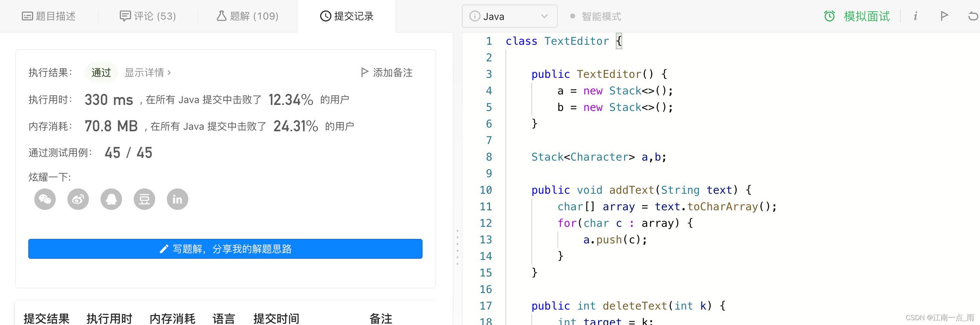The height and width of the screenshot is (325, 980).
Task: Select the 提交记录 tab
Action: 347,16
